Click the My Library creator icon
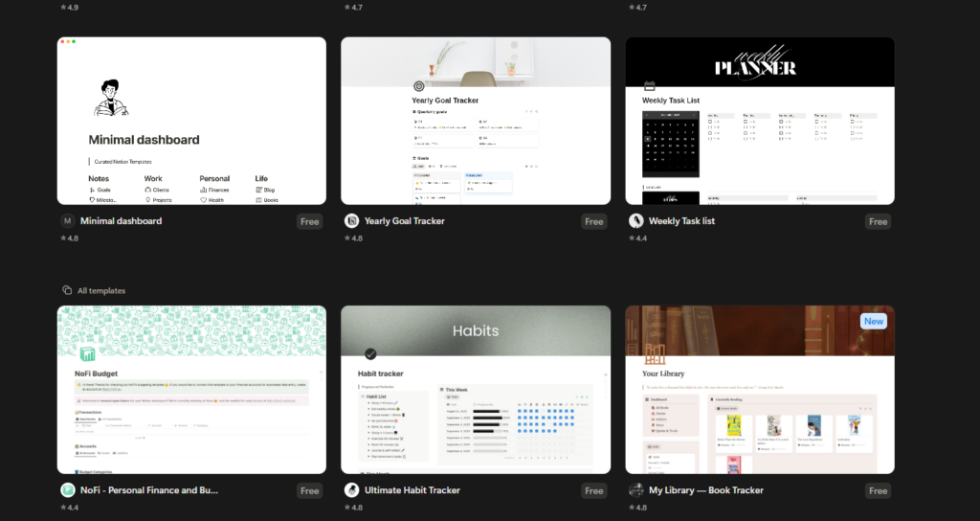The width and height of the screenshot is (980, 521). (x=635, y=490)
